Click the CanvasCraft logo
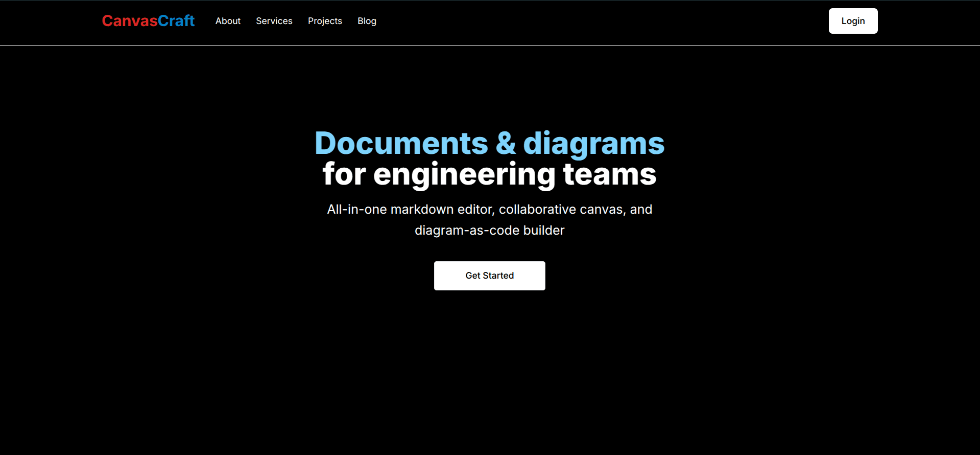Viewport: 980px width, 455px height. pyautogui.click(x=148, y=21)
